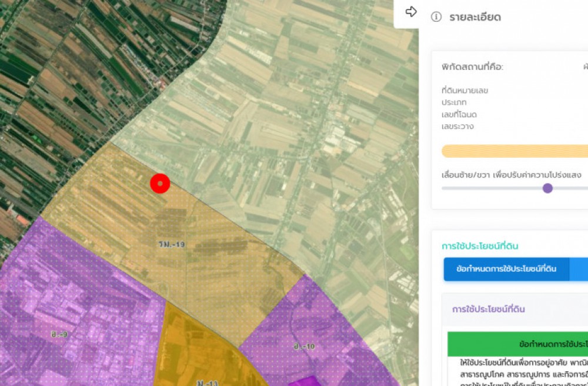This screenshot has height=386, width=588.
Task: Click the yellow zone color bar
Action: pyautogui.click(x=515, y=151)
